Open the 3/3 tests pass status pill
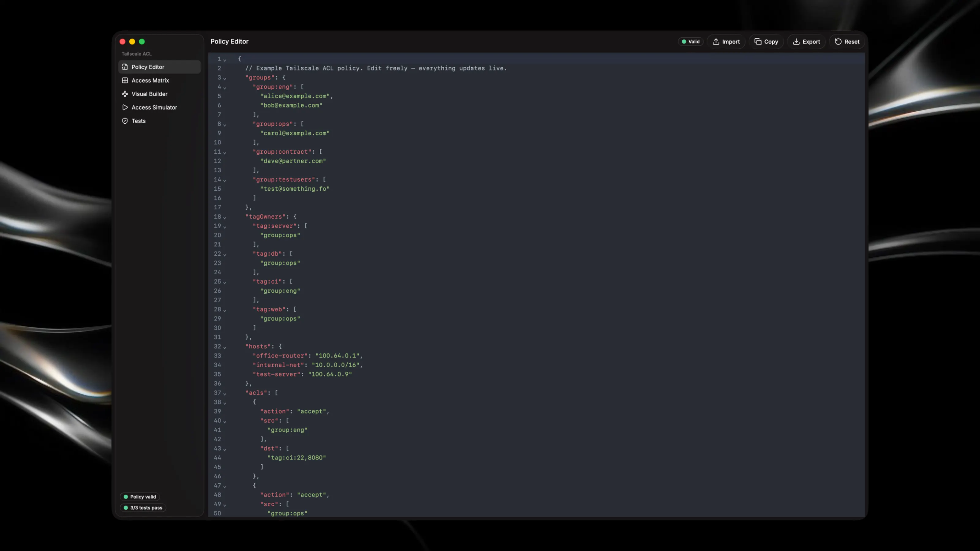The width and height of the screenshot is (980, 551). pos(143,508)
